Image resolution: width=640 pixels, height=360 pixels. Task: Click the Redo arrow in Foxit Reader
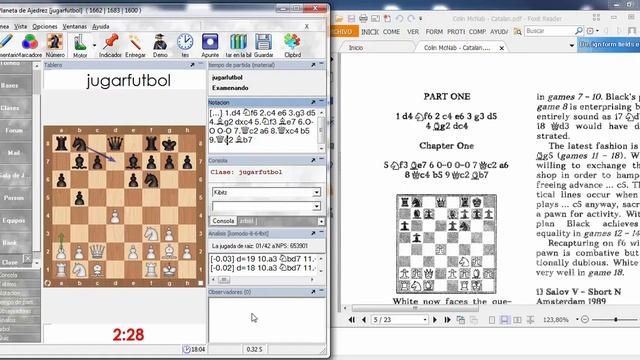411,19
